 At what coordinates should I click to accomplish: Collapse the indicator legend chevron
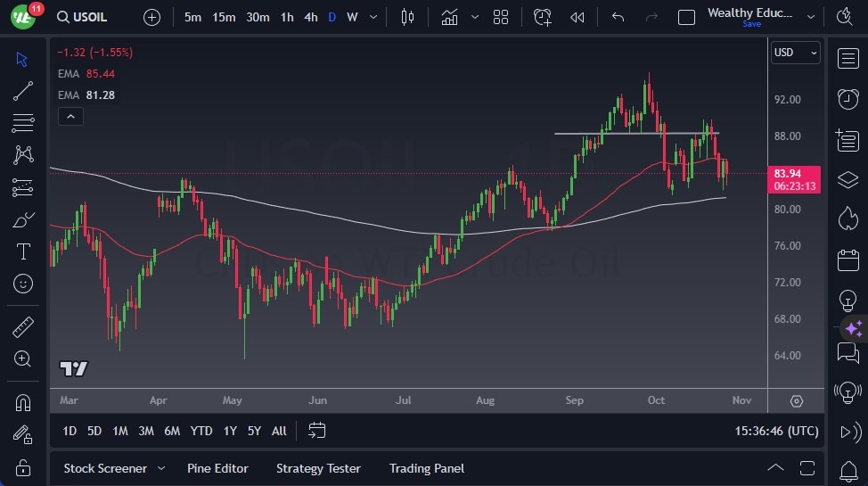click(x=70, y=116)
